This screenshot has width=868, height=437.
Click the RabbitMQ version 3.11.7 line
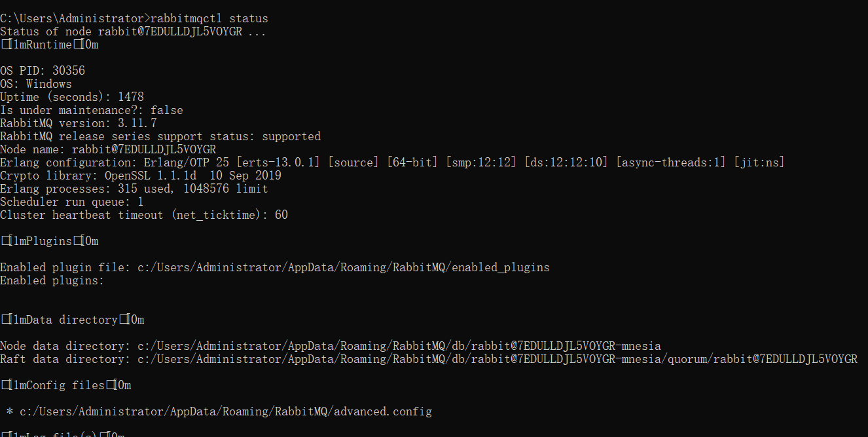click(79, 123)
